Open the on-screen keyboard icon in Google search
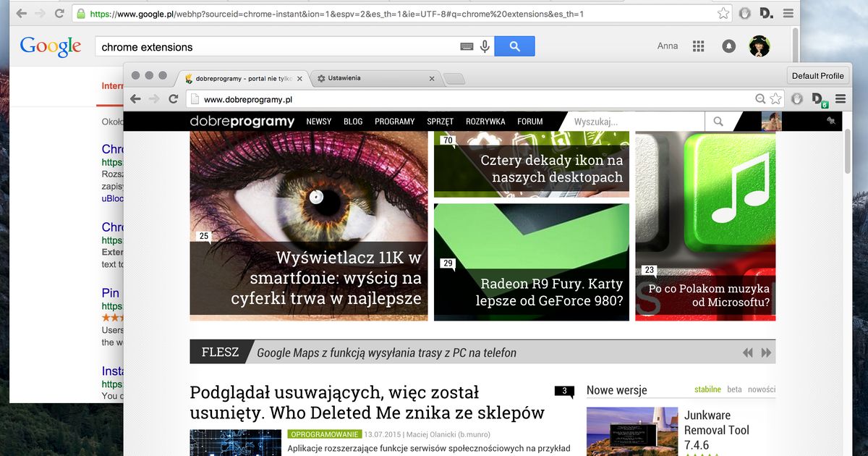This screenshot has height=456, width=868. (467, 46)
